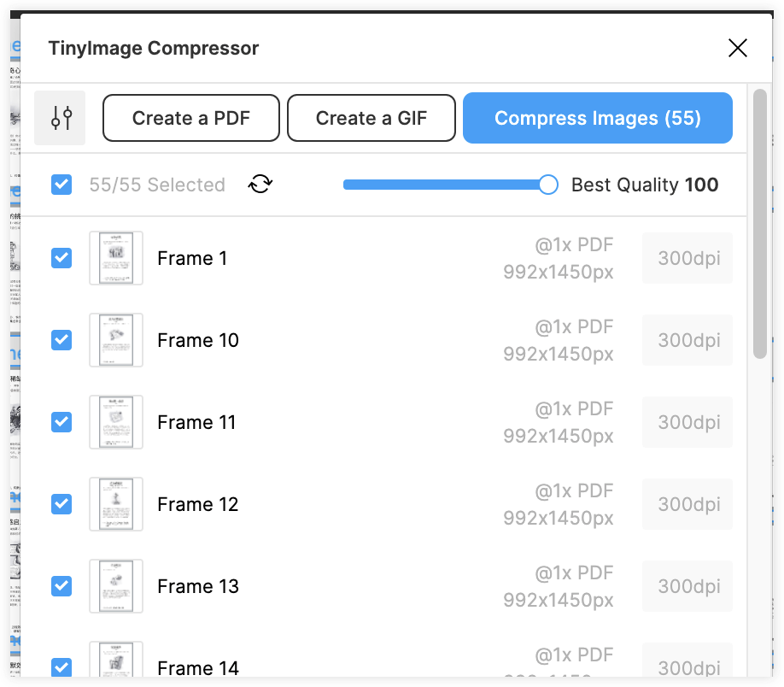Click the Create a GIF button
The height and width of the screenshot is (687, 784).
click(x=372, y=118)
